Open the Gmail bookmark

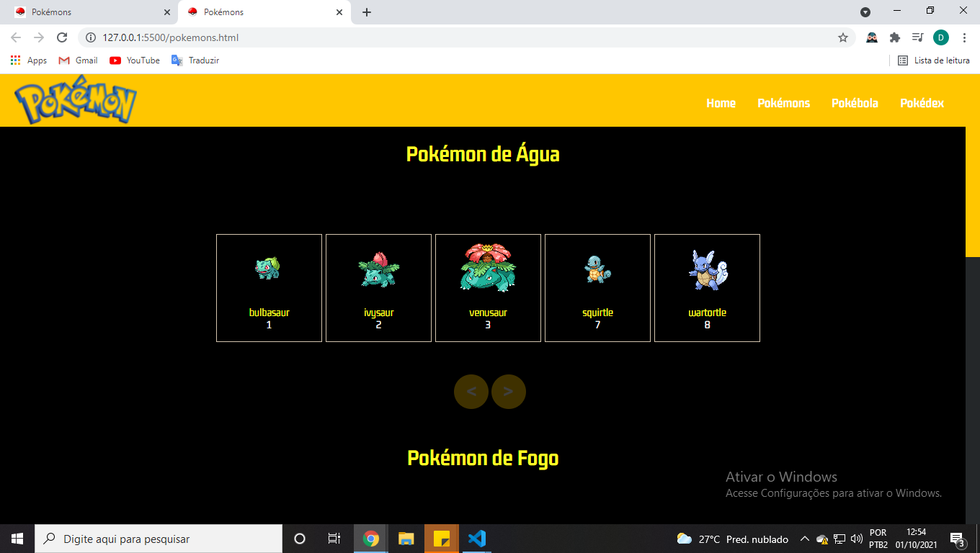(78, 60)
